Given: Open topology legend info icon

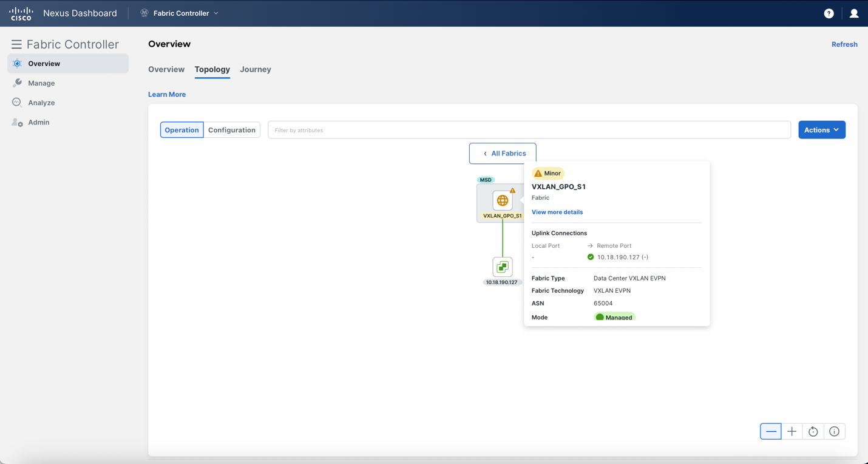Looking at the screenshot, I should click(835, 431).
